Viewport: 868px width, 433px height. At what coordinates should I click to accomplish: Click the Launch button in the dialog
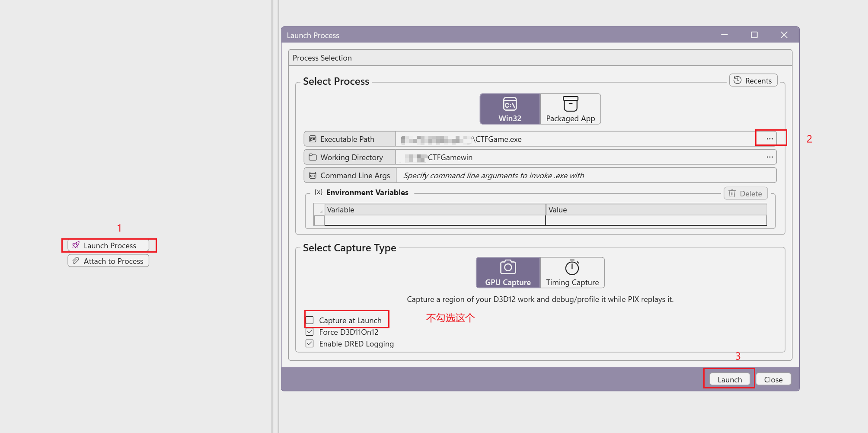click(730, 379)
